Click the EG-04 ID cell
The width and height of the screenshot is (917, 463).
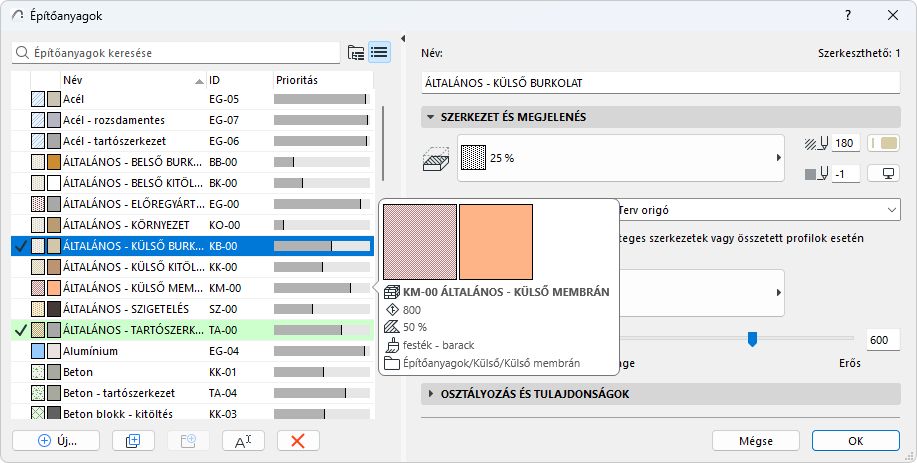pos(223,351)
